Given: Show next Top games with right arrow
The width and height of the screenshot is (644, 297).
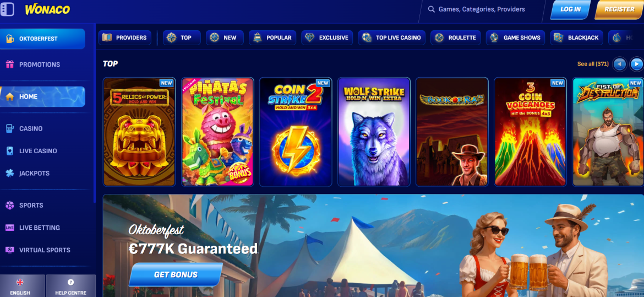Looking at the screenshot, I should tap(637, 64).
